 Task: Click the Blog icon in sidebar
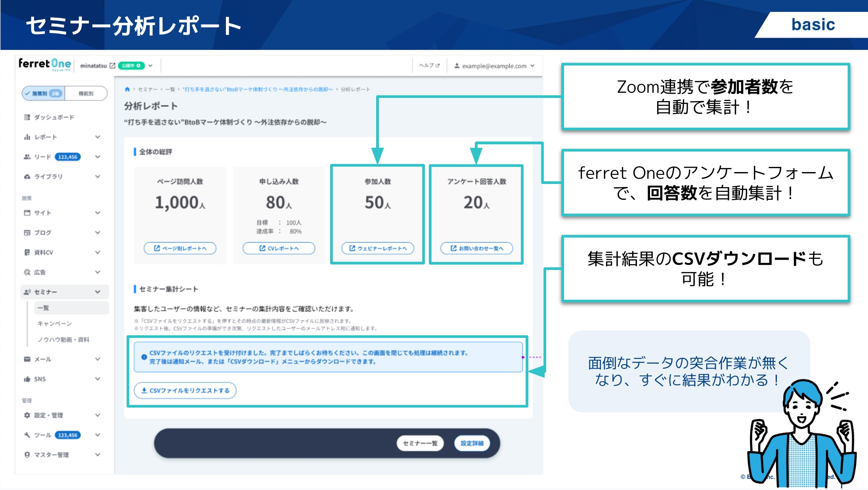[x=27, y=233]
